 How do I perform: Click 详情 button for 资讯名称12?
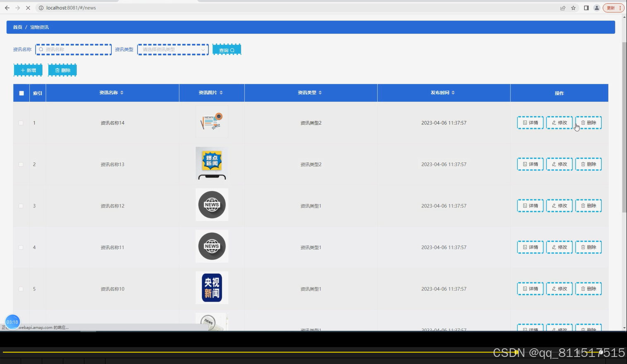(x=530, y=206)
